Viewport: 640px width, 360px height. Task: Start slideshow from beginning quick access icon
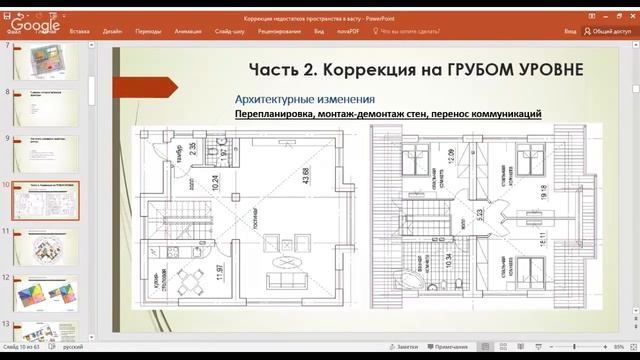coord(53,16)
